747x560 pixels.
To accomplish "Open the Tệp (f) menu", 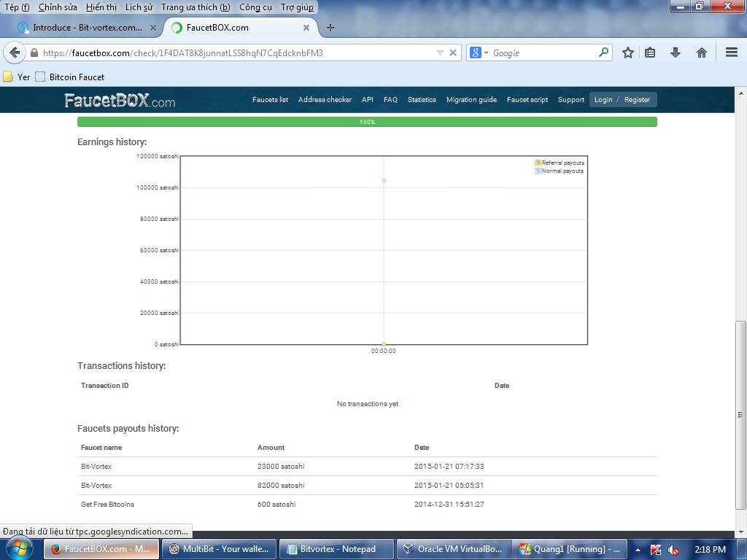I will pyautogui.click(x=17, y=7).
